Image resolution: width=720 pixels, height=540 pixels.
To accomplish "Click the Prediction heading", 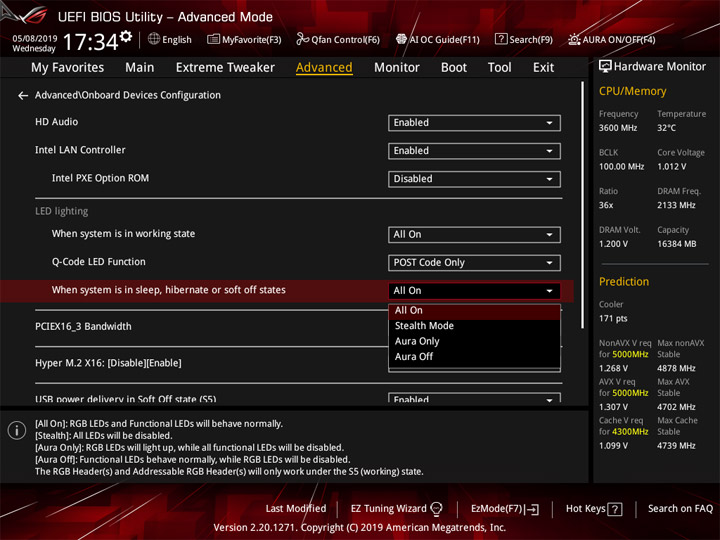I will [624, 282].
